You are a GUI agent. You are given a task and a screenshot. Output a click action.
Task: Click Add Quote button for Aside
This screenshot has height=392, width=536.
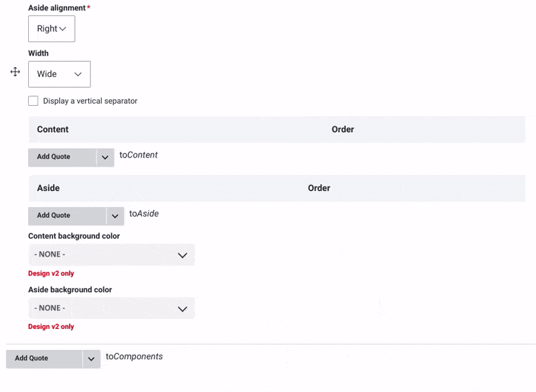[66, 216]
